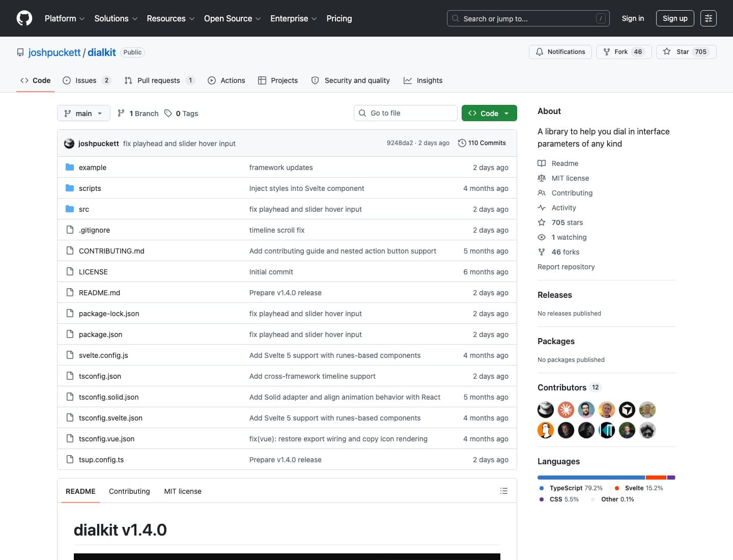This screenshot has width=733, height=560.
Task: Click joshpuckett's avatar in the commit row
Action: [69, 144]
